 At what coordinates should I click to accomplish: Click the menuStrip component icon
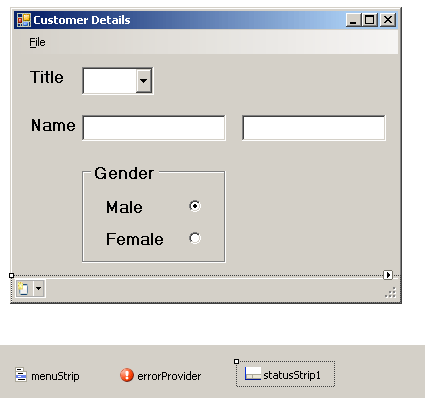21,375
